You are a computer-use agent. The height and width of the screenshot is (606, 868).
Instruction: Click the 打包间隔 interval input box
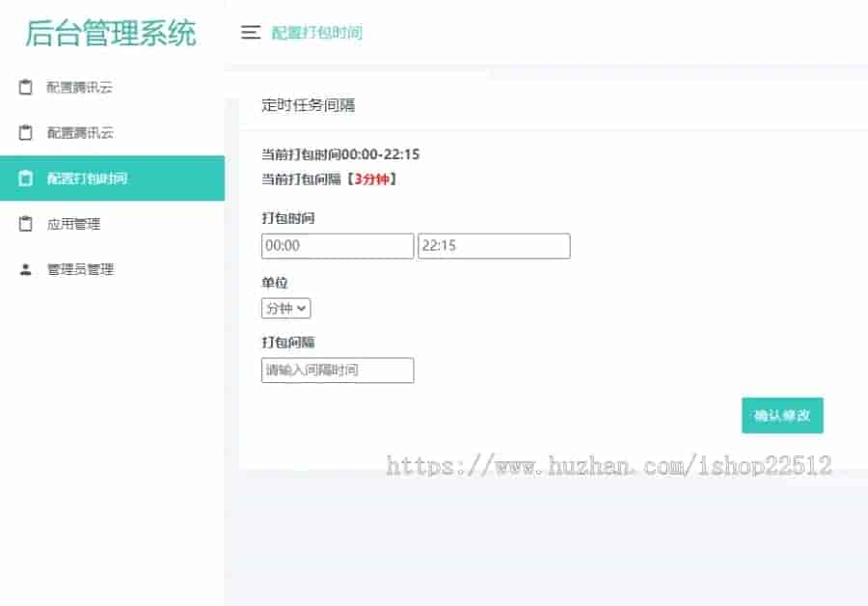click(338, 370)
